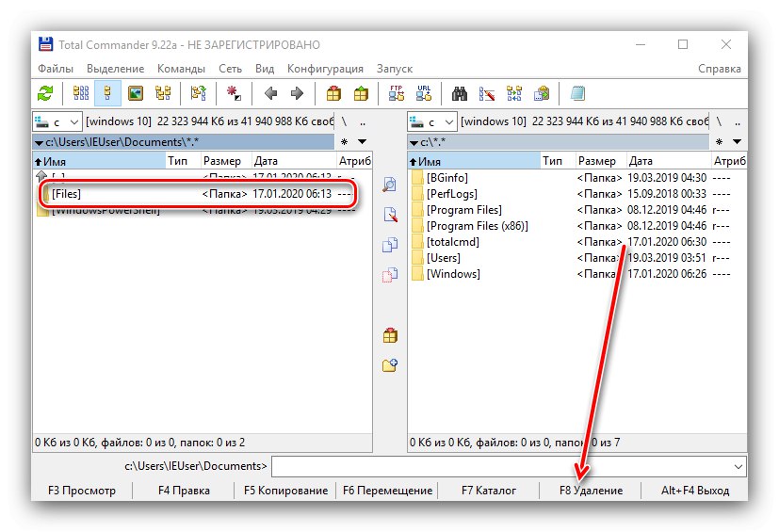Switch to Brief view via toolbar icon
779x532 pixels.
pyautogui.click(x=81, y=93)
